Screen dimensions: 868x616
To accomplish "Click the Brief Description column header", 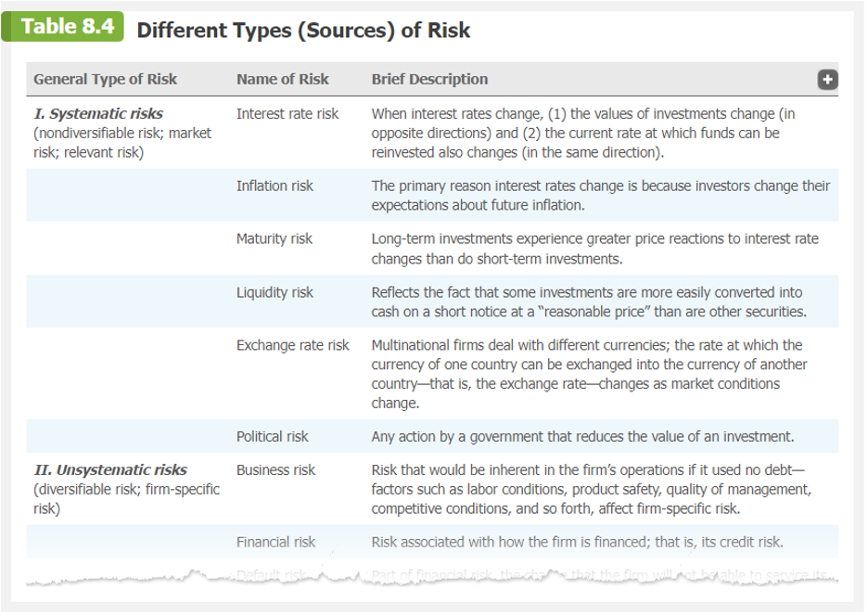I will [x=429, y=80].
